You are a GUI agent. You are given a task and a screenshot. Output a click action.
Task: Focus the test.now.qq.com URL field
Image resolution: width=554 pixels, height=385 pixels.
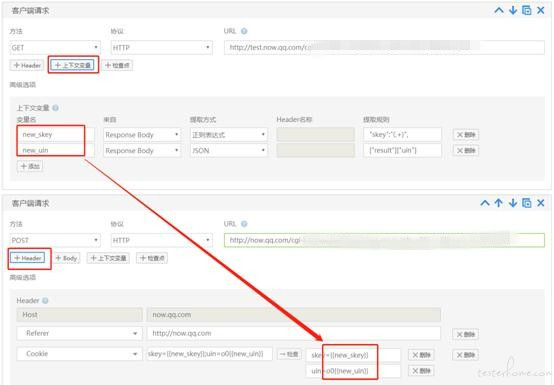384,47
